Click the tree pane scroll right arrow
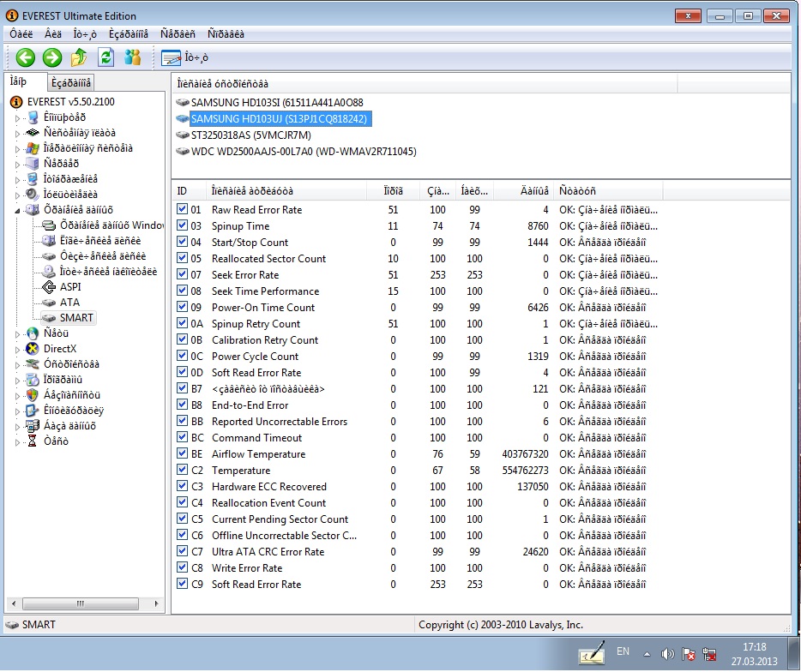Screen dimensions: 801x672 (x=156, y=603)
